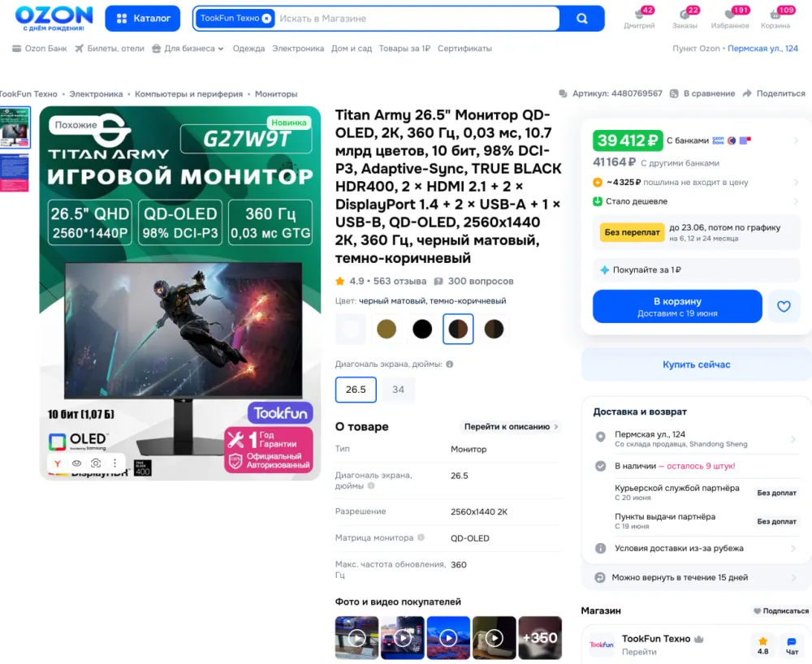Click the Компьютеры и периферия breadcrumb
Image resolution: width=812 pixels, height=664 pixels.
(x=188, y=93)
